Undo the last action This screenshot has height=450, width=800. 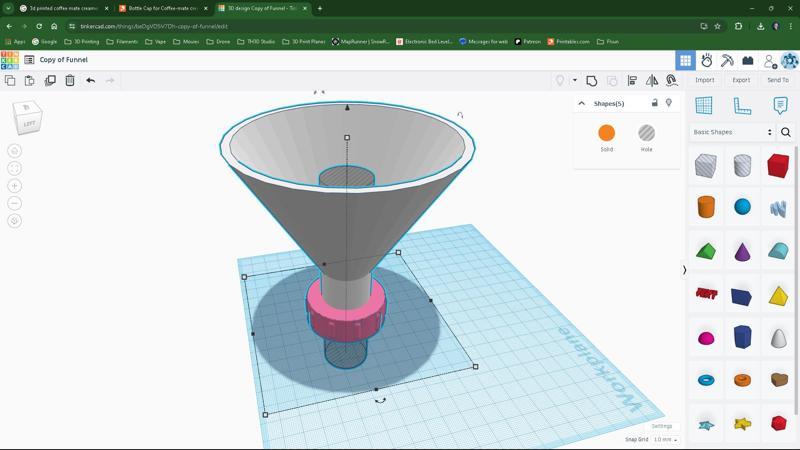(x=90, y=80)
